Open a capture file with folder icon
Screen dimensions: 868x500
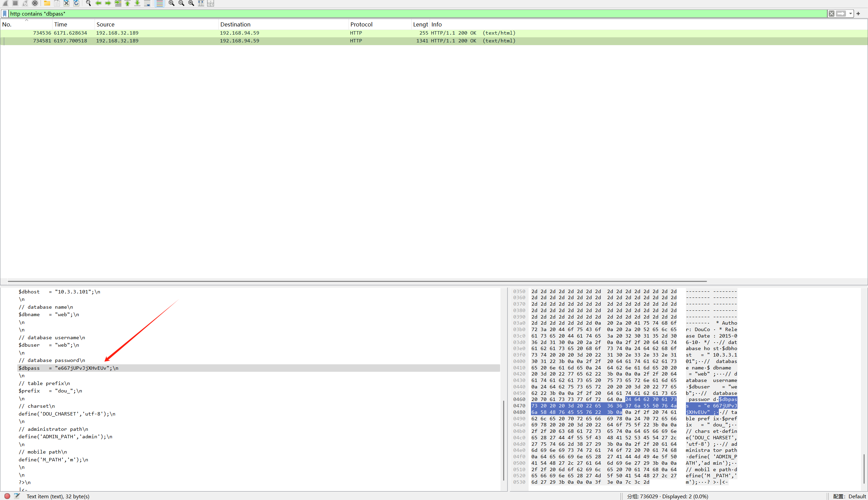click(47, 3)
